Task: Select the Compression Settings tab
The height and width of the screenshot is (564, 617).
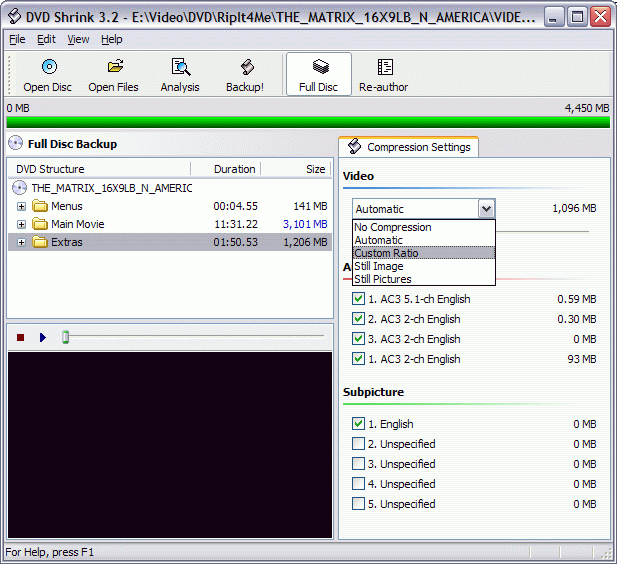Action: click(409, 147)
